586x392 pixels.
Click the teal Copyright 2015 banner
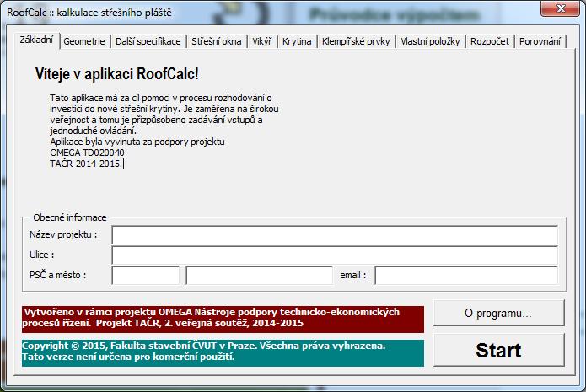pyautogui.click(x=223, y=352)
